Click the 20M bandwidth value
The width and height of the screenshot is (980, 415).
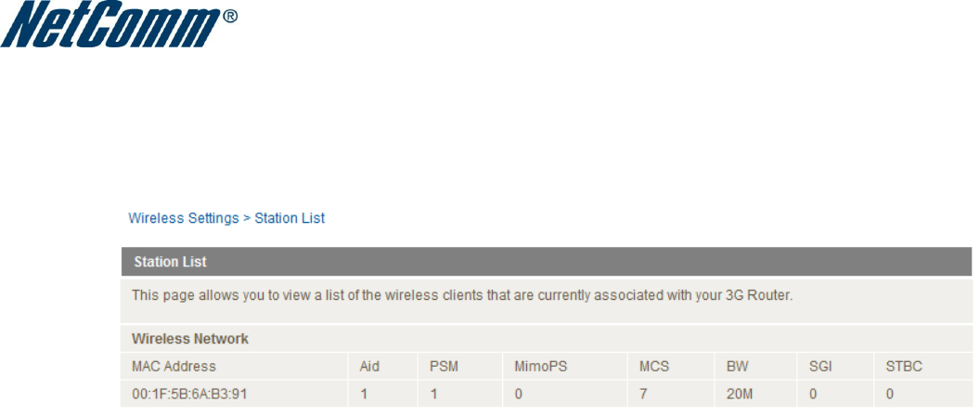pos(740,394)
